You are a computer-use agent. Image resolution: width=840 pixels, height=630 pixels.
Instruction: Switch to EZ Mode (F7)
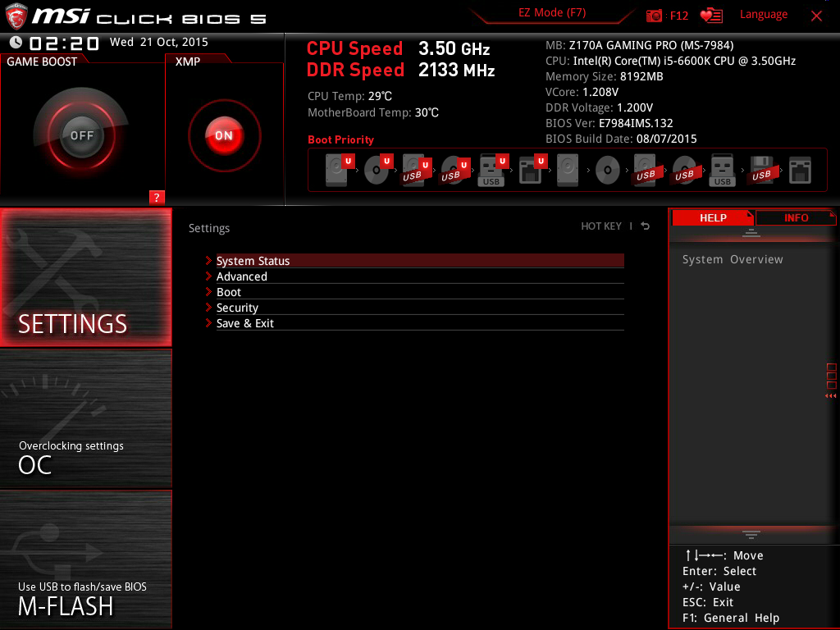tap(552, 13)
